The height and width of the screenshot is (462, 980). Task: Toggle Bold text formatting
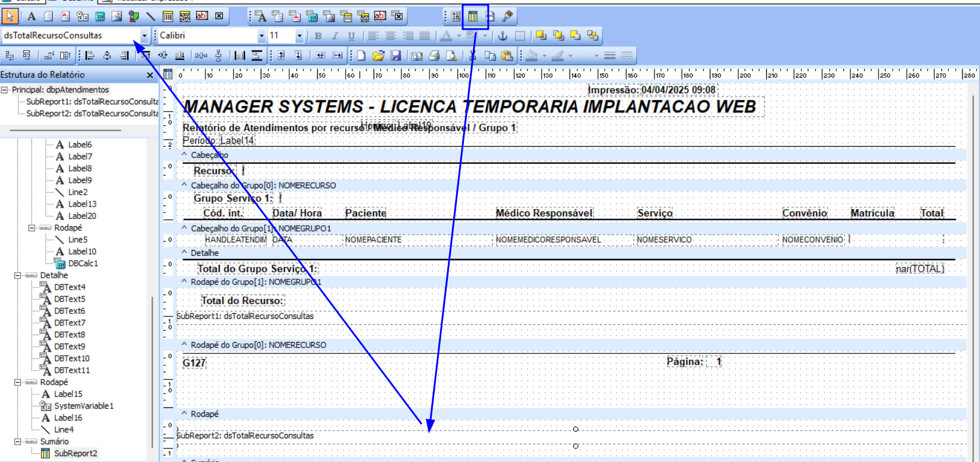point(318,36)
